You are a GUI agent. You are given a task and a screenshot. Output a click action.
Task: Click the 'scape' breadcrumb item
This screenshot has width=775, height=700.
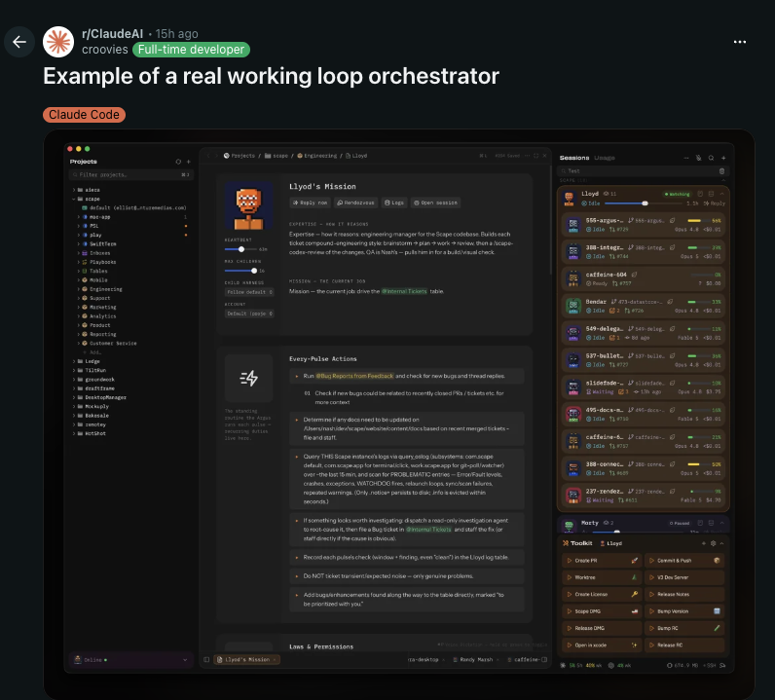tap(277, 156)
